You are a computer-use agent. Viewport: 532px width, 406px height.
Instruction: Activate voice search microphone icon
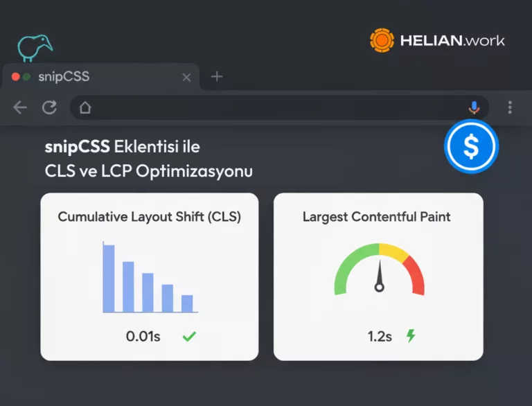474,107
